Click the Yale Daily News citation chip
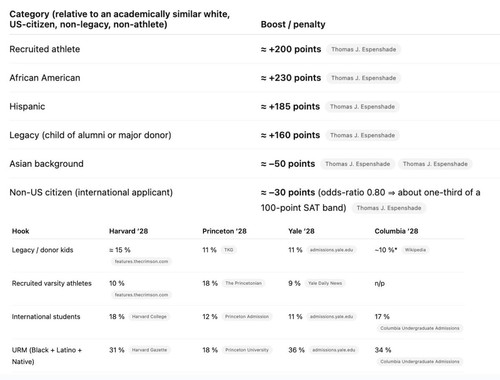Screen dimensions: 500x380 [x=325, y=283]
